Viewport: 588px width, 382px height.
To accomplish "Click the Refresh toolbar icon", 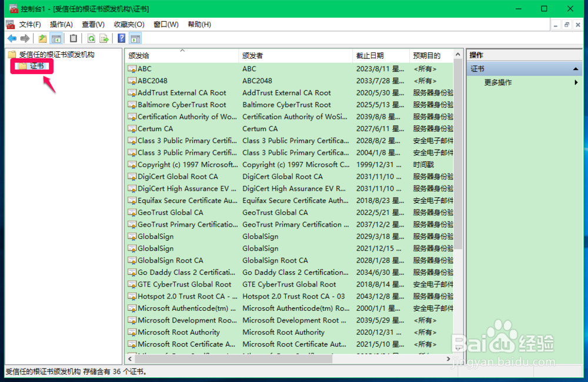I will 91,38.
